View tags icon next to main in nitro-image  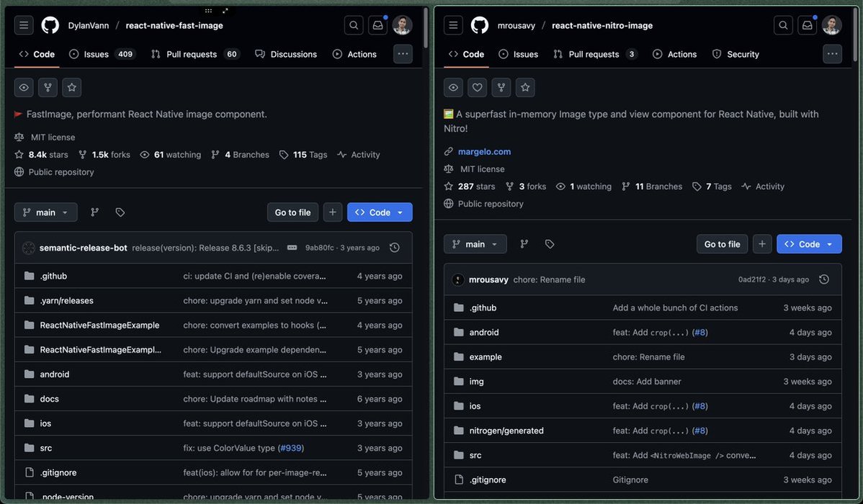click(550, 244)
